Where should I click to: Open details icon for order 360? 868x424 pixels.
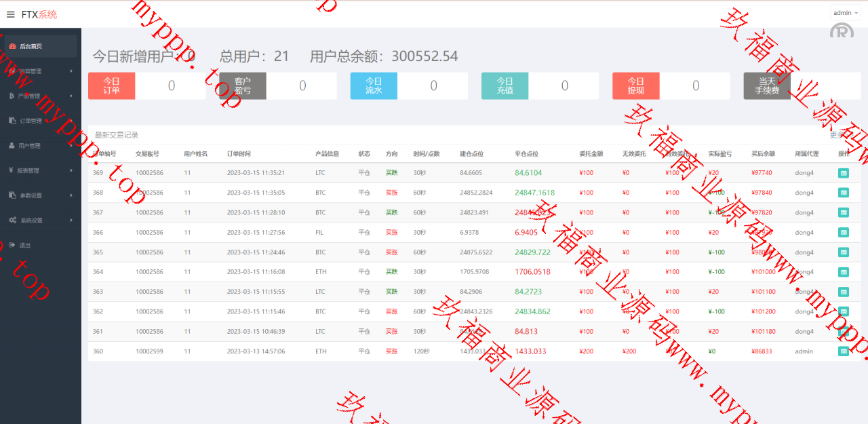843,351
